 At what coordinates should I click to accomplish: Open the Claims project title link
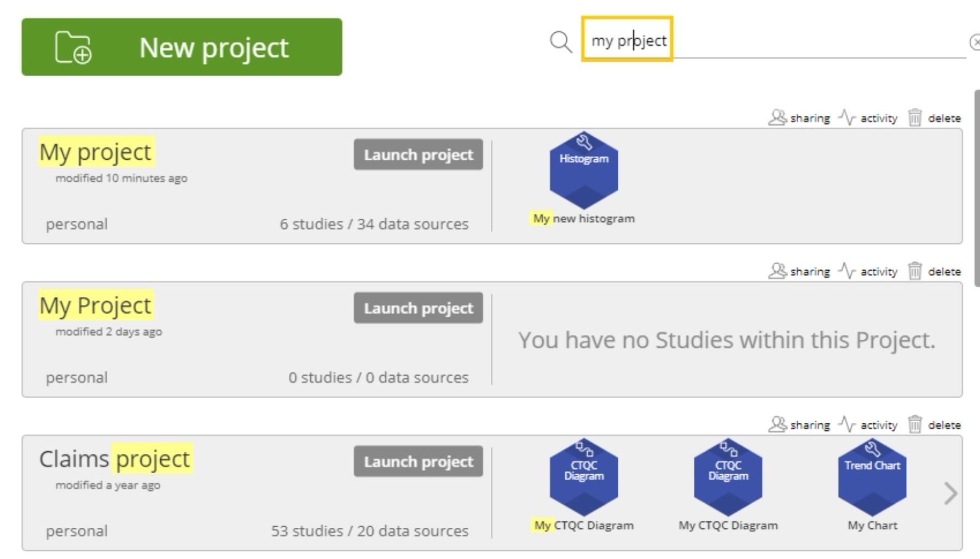[115, 459]
